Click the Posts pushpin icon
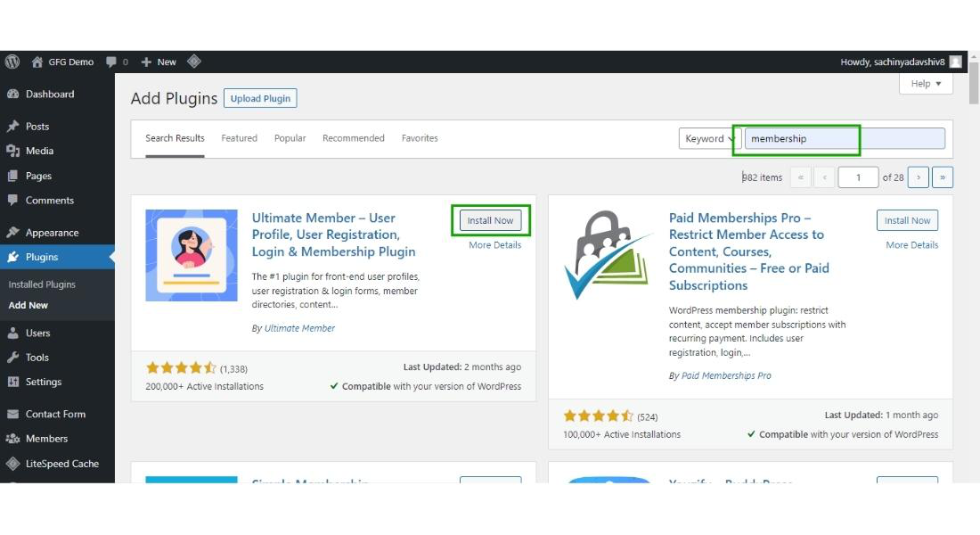This screenshot has width=980, height=535. click(x=13, y=127)
